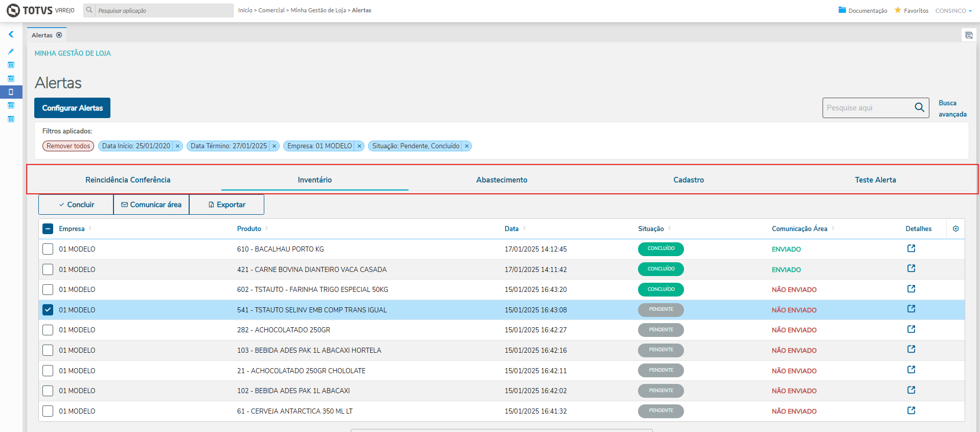The width and height of the screenshot is (980, 432).
Task: Click the 'MINHA GESTÃO DE LOJA' heading link
Action: pos(73,53)
